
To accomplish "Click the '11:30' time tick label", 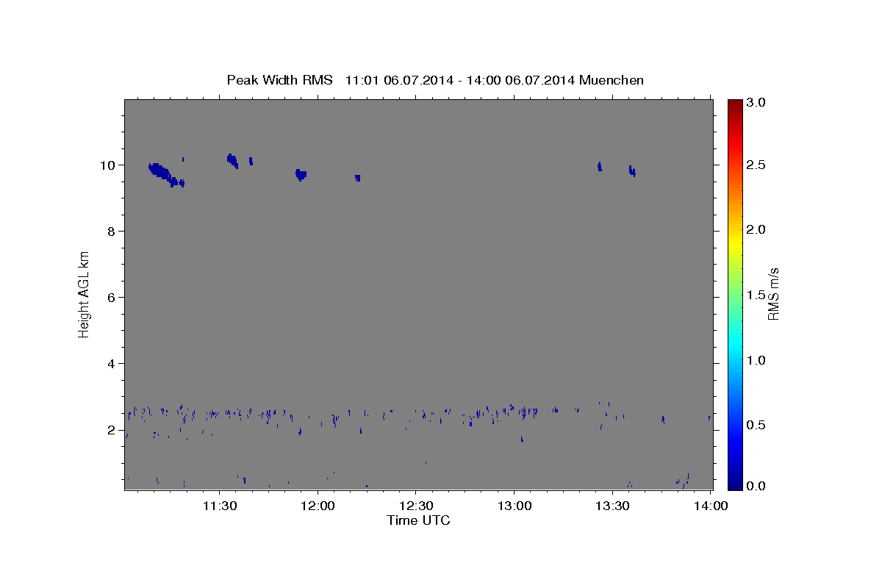I will 220,506.
